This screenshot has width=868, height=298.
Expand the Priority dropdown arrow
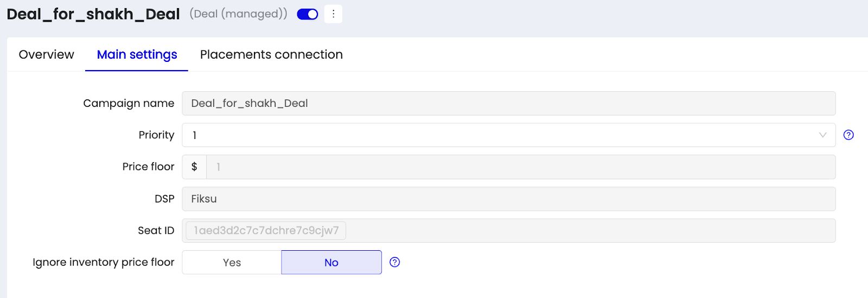[x=822, y=135]
